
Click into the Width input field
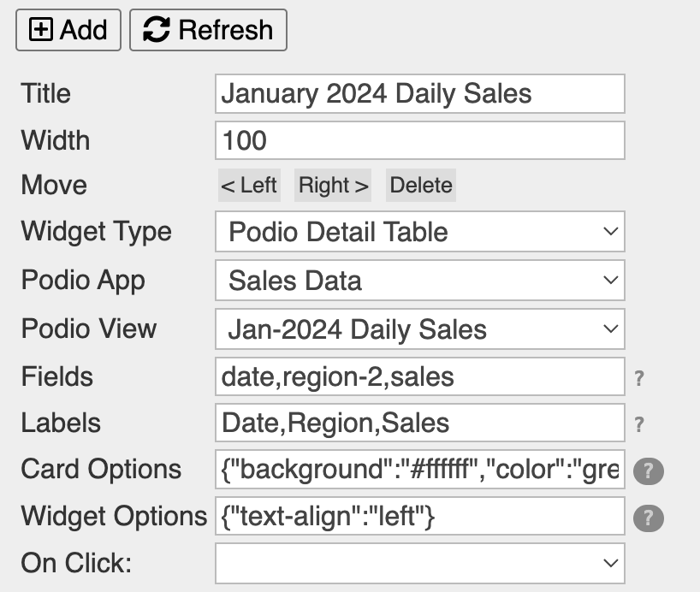pyautogui.click(x=419, y=140)
